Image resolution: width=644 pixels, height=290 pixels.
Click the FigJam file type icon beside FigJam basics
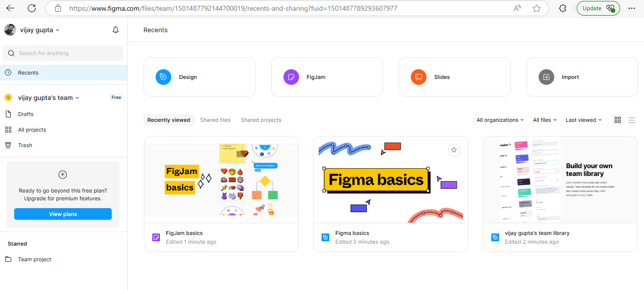(156, 237)
